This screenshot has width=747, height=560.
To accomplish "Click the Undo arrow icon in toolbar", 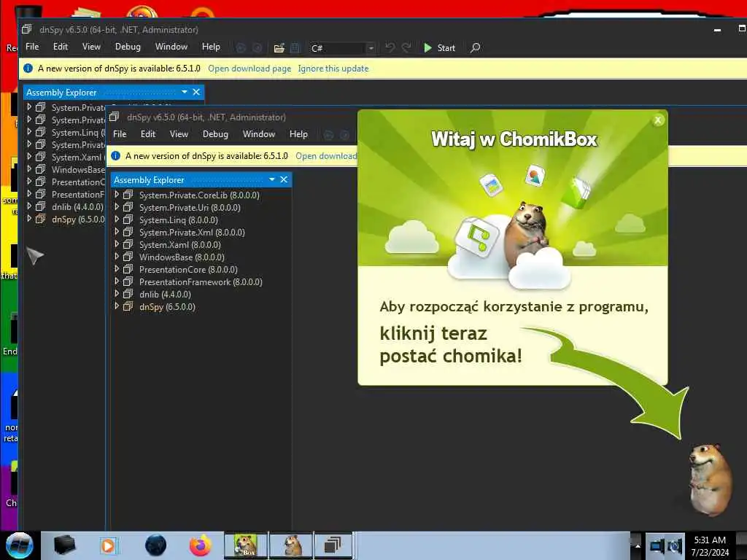I will point(390,47).
